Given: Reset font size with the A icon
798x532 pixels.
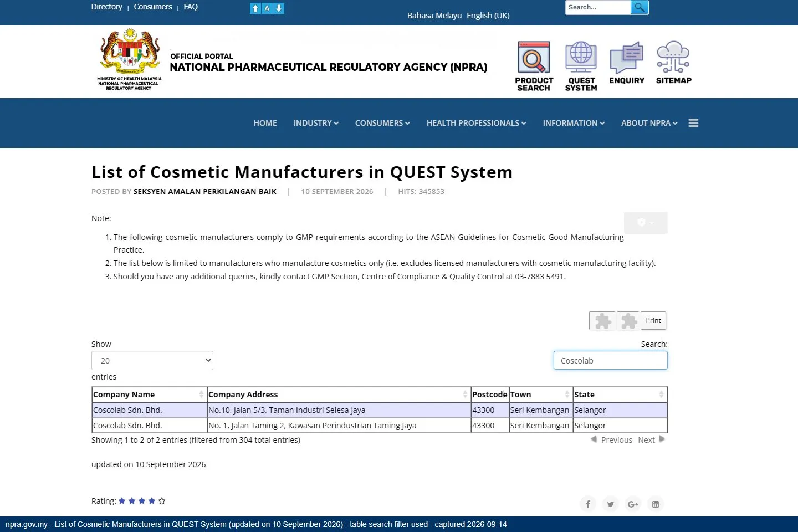Looking at the screenshot, I should click(267, 8).
